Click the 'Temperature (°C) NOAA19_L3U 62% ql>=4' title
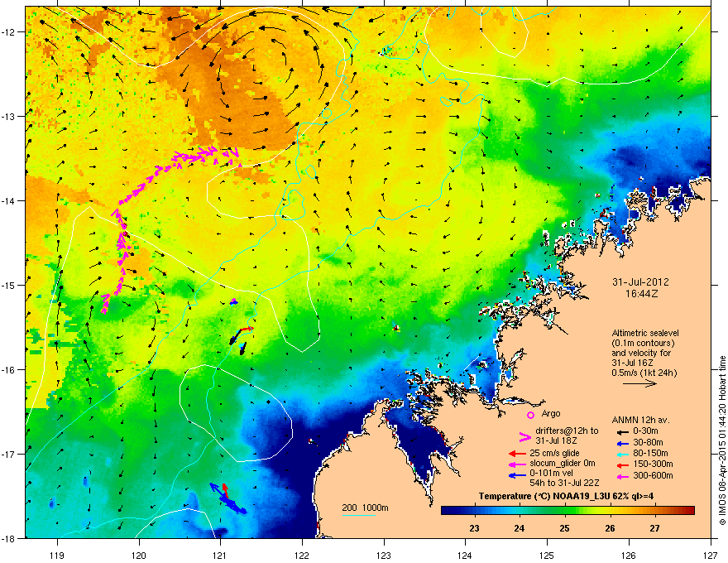The image size is (728, 563). (566, 496)
